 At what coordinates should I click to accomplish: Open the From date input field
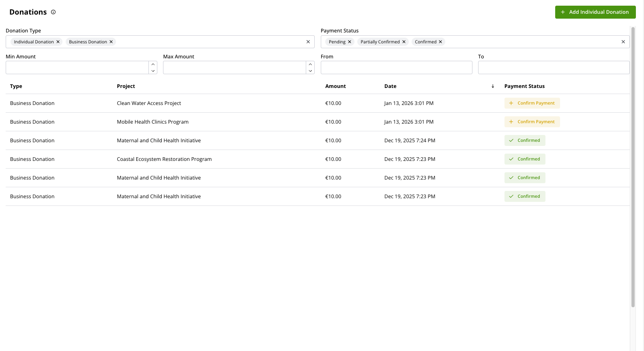pos(396,68)
